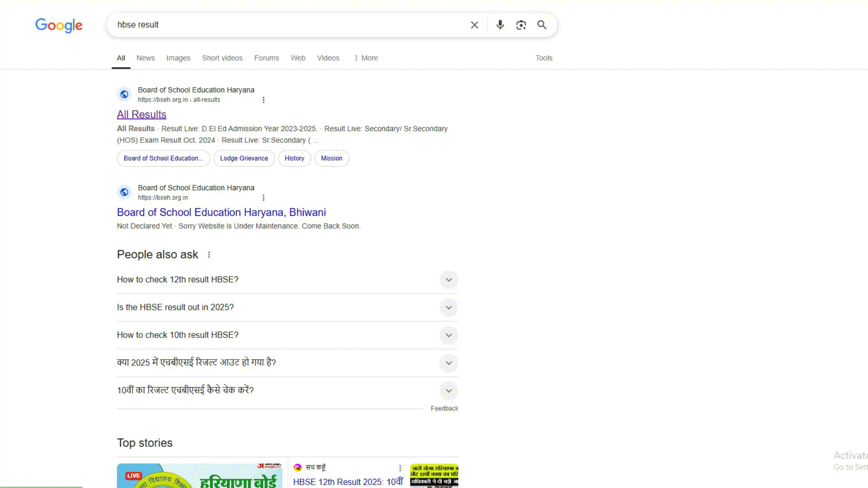Switch to the Short videos tab

(x=222, y=58)
